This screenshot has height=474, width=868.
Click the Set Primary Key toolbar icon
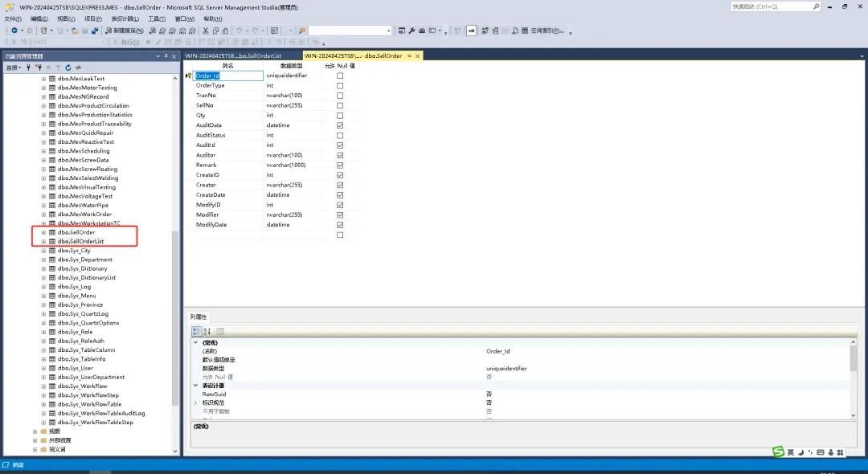(471, 31)
